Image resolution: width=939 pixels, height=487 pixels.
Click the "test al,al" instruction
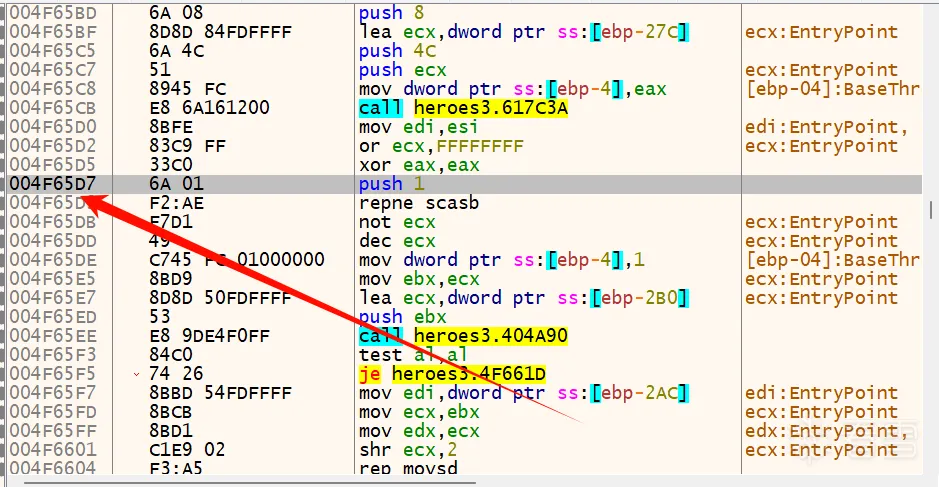click(413, 355)
